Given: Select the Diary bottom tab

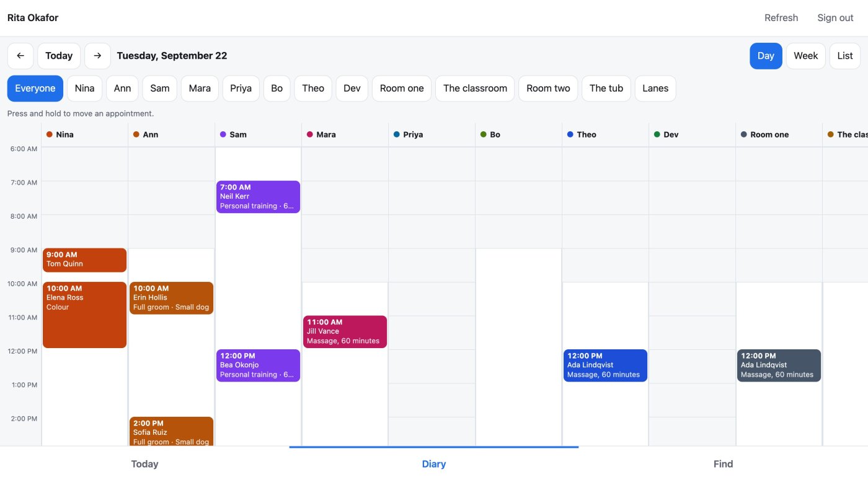Looking at the screenshot, I should pos(434,464).
